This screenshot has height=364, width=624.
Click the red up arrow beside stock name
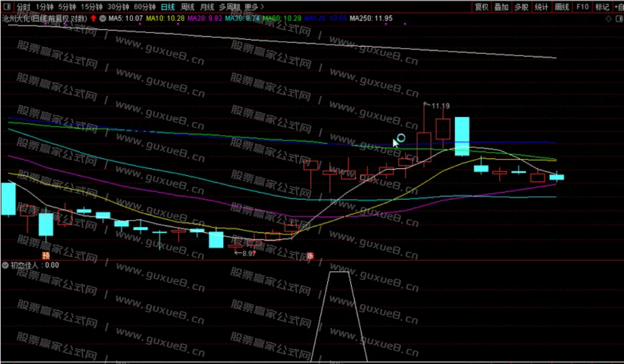(x=94, y=18)
